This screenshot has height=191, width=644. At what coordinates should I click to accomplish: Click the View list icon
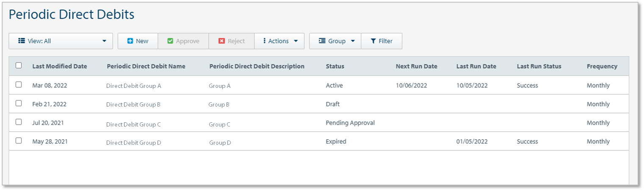pos(22,41)
